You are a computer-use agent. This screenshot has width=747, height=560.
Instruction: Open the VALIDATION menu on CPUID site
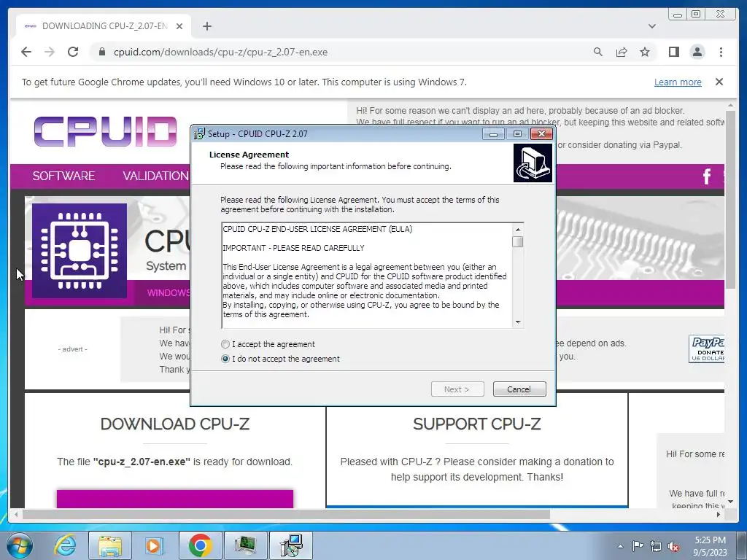pyautogui.click(x=156, y=176)
